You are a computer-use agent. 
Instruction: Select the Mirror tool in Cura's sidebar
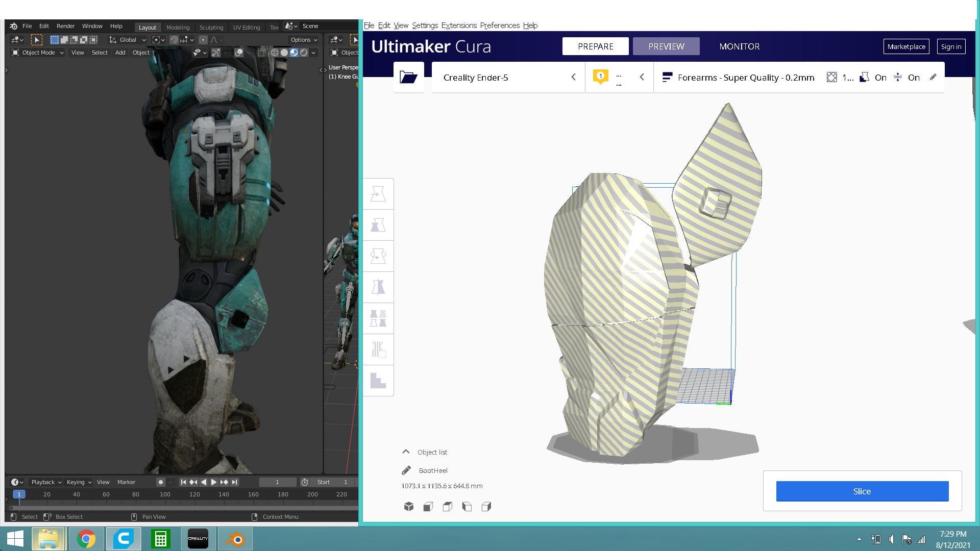coord(378,287)
